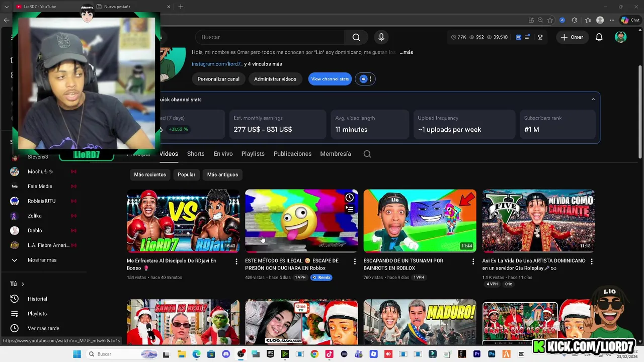This screenshot has width=644, height=362.
Task: Click the Crear button
Action: (x=572, y=37)
